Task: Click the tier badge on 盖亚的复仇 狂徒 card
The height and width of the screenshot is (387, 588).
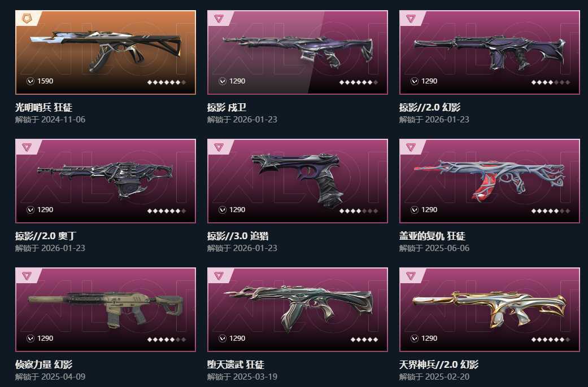Action: click(411, 147)
